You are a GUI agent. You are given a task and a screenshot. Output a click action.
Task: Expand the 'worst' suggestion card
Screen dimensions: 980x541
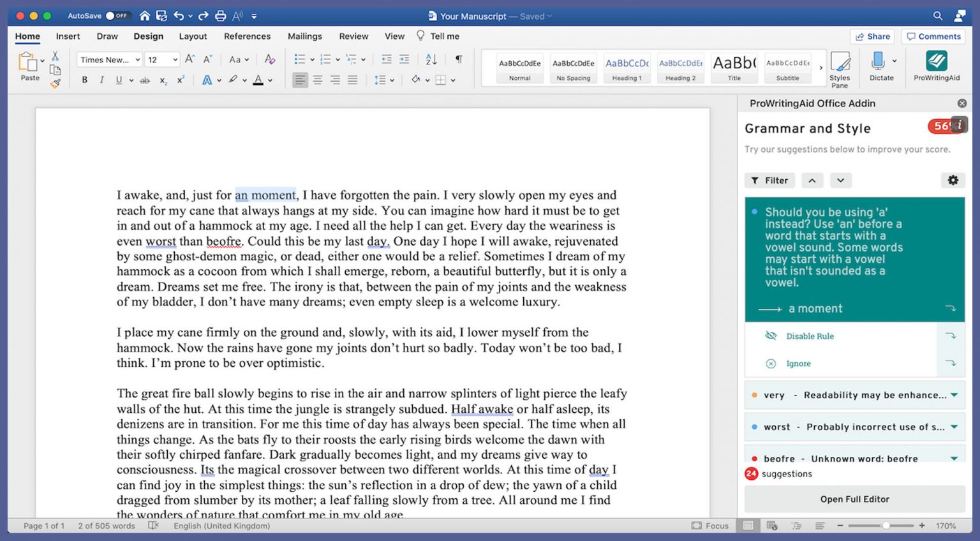tap(953, 427)
